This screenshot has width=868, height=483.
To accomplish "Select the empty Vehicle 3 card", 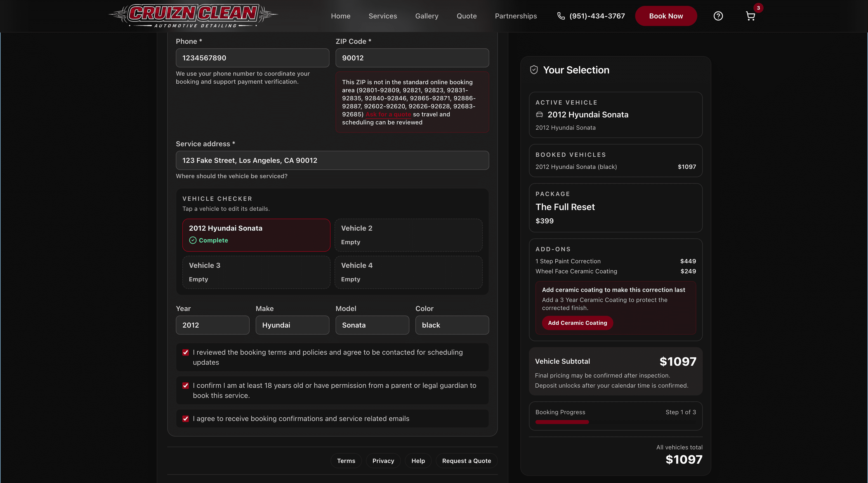I will tap(256, 272).
